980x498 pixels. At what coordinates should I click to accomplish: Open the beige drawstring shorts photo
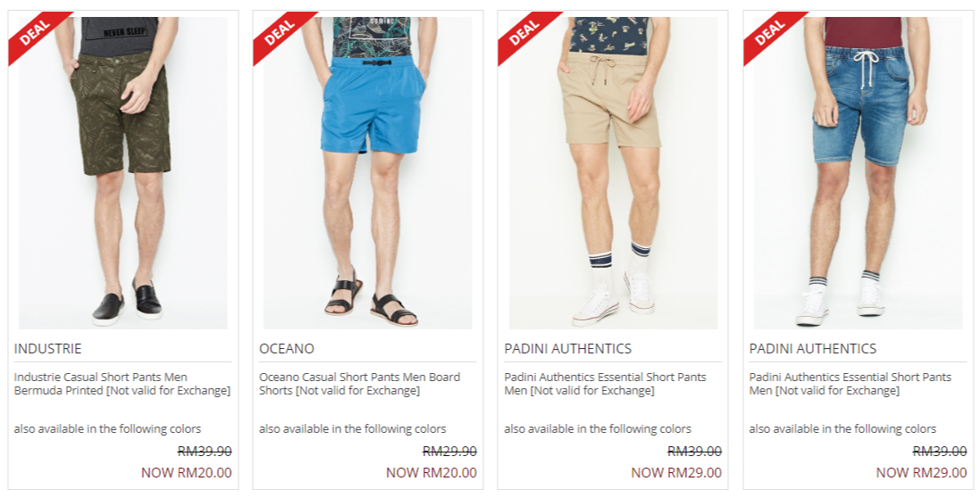coord(613,172)
